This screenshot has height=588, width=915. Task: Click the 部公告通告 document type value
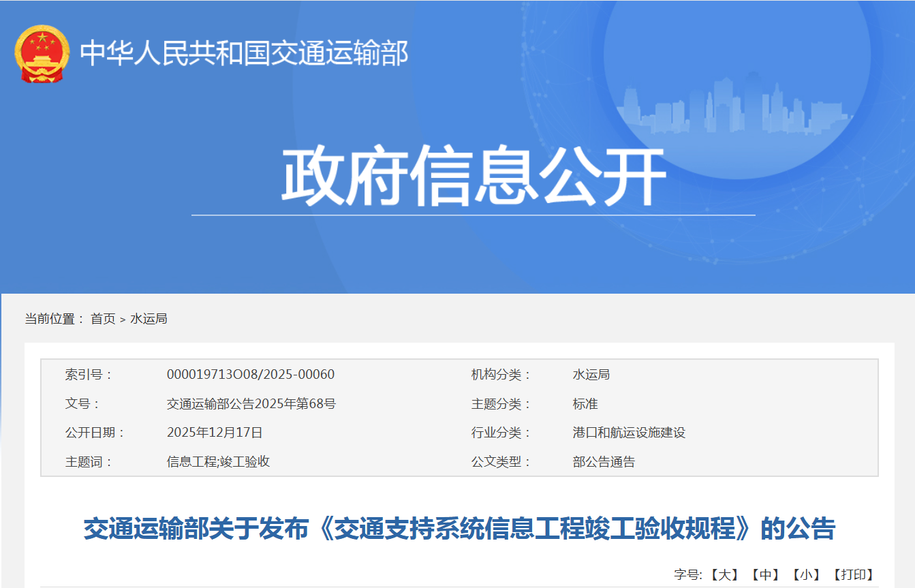point(603,462)
